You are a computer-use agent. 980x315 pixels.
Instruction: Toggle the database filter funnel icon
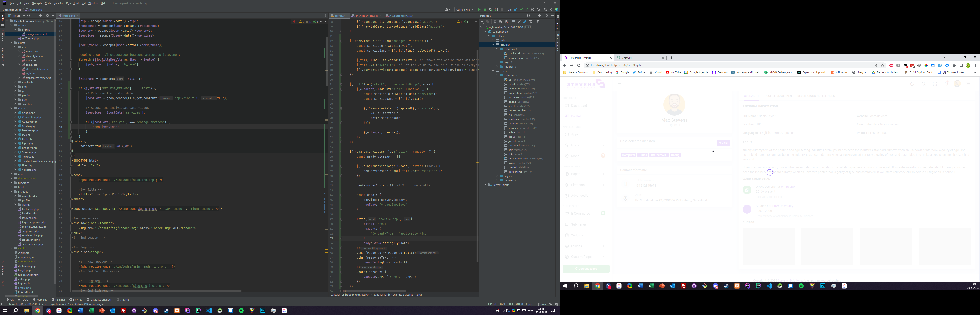538,22
